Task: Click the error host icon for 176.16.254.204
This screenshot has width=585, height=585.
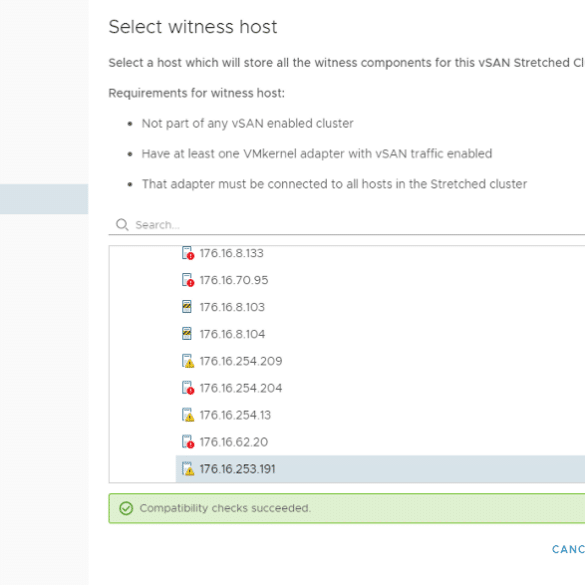Action: (x=188, y=388)
